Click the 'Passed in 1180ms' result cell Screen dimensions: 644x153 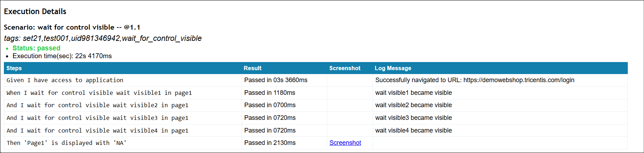tap(270, 93)
